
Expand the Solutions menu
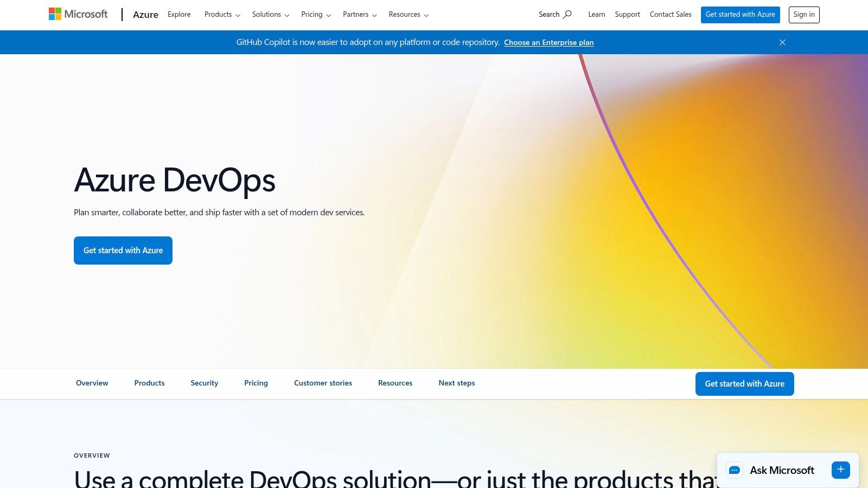[270, 15]
